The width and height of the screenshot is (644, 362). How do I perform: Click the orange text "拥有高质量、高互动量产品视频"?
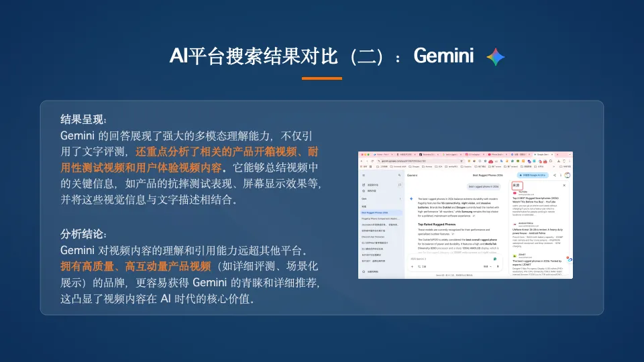coord(136,266)
